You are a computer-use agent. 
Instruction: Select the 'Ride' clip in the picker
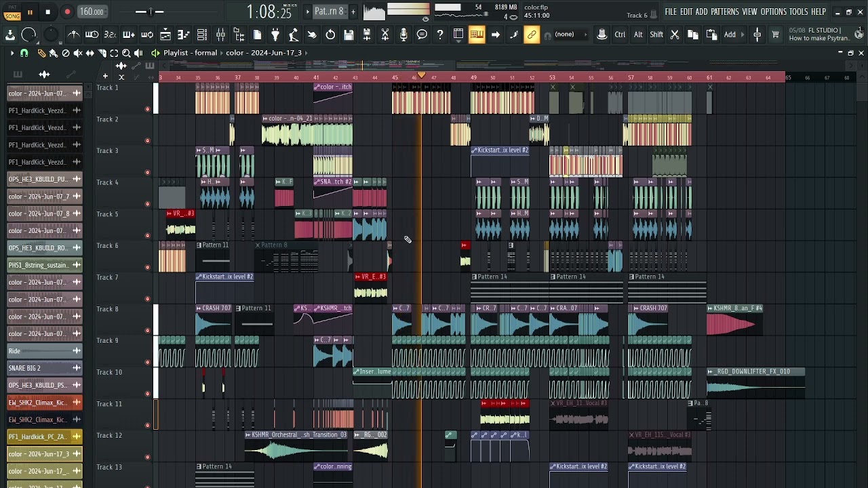tap(45, 351)
